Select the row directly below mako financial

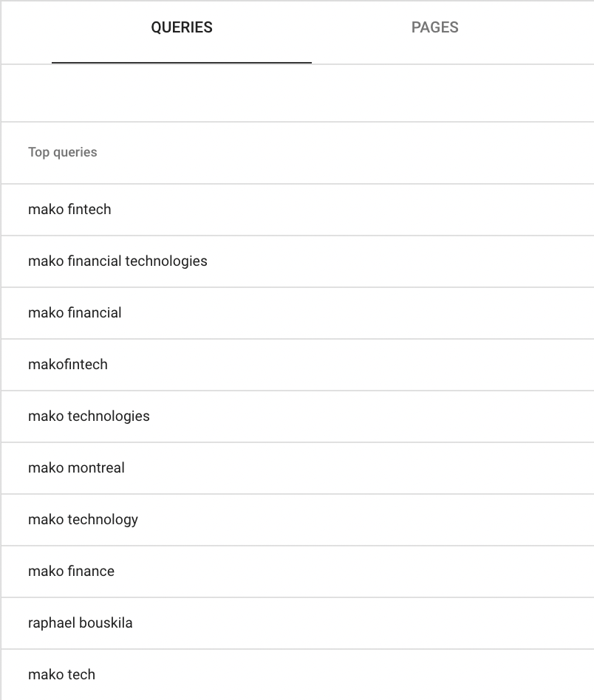coord(67,365)
